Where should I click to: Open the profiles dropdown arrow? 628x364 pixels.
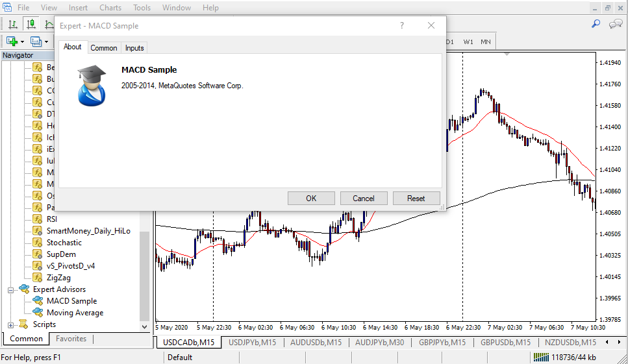coord(47,42)
